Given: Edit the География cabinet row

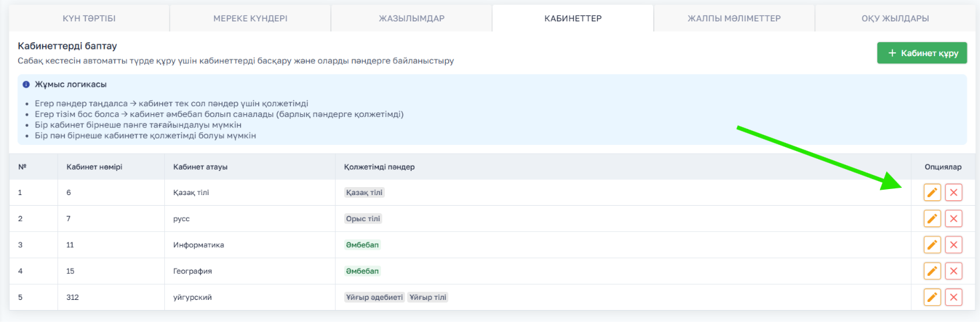Looking at the screenshot, I should click(x=932, y=271).
